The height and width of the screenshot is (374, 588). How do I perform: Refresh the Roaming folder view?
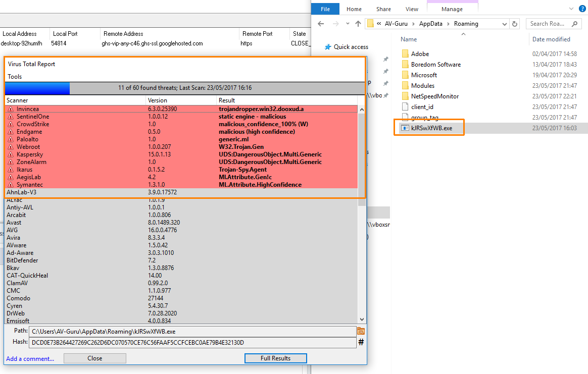(515, 24)
